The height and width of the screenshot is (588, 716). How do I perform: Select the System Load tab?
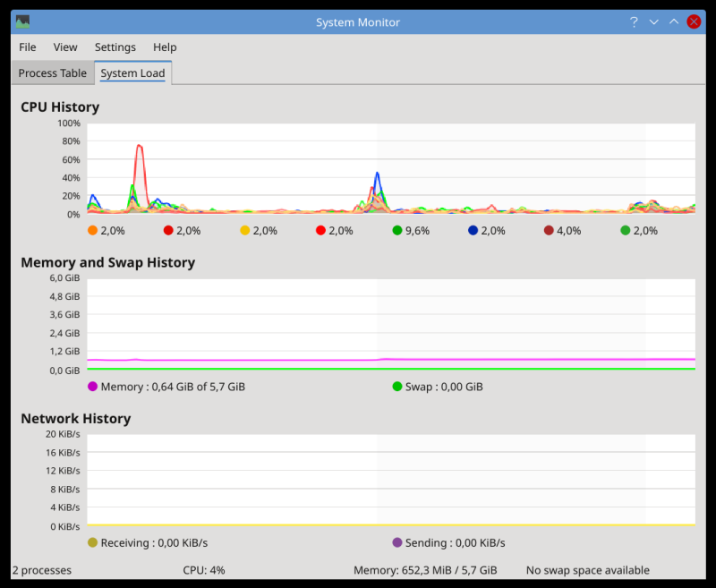point(132,73)
